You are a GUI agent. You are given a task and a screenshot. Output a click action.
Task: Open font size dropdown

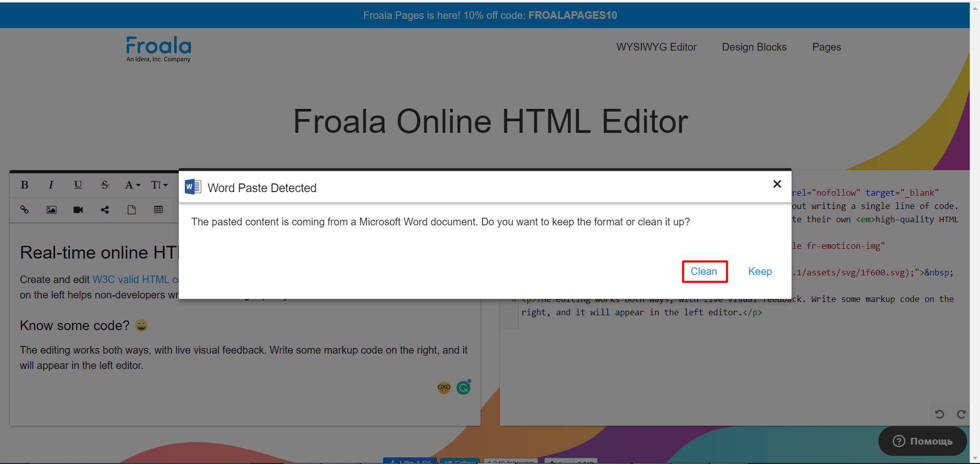click(159, 185)
